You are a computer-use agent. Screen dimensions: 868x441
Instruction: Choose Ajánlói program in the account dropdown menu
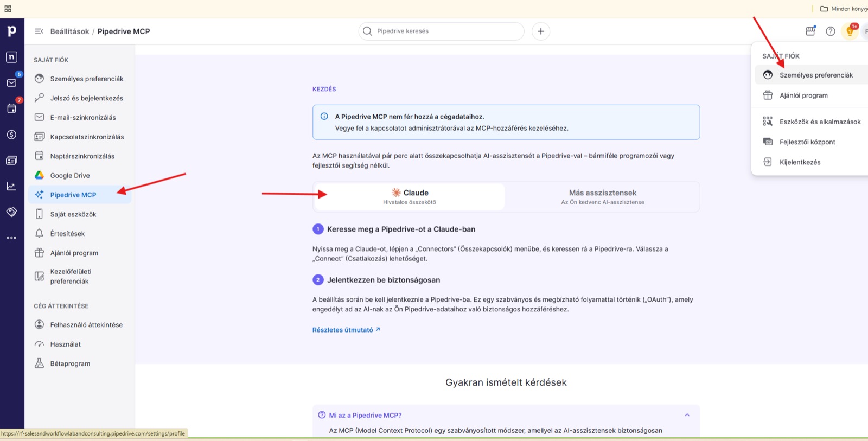812,95
